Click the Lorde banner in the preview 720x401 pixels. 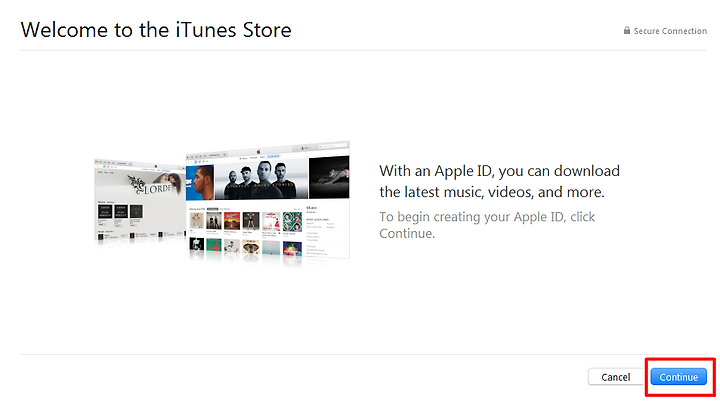click(x=140, y=184)
